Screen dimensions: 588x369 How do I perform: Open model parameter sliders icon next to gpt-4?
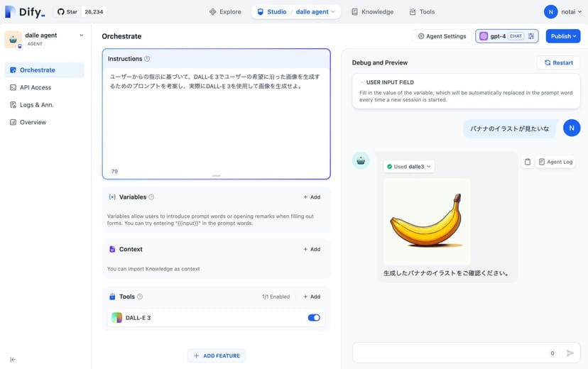click(530, 36)
